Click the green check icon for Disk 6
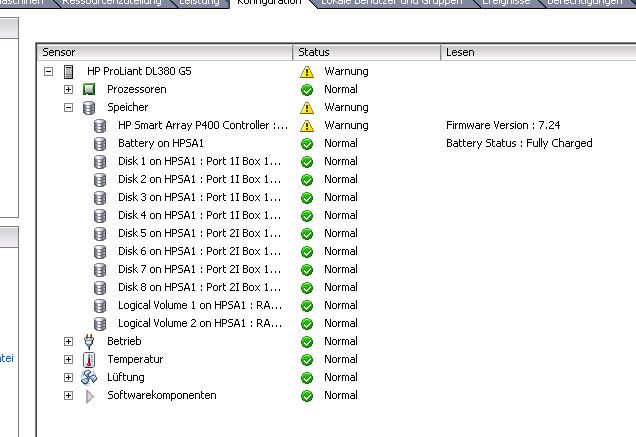Image resolution: width=636 pixels, height=437 pixels. (307, 252)
